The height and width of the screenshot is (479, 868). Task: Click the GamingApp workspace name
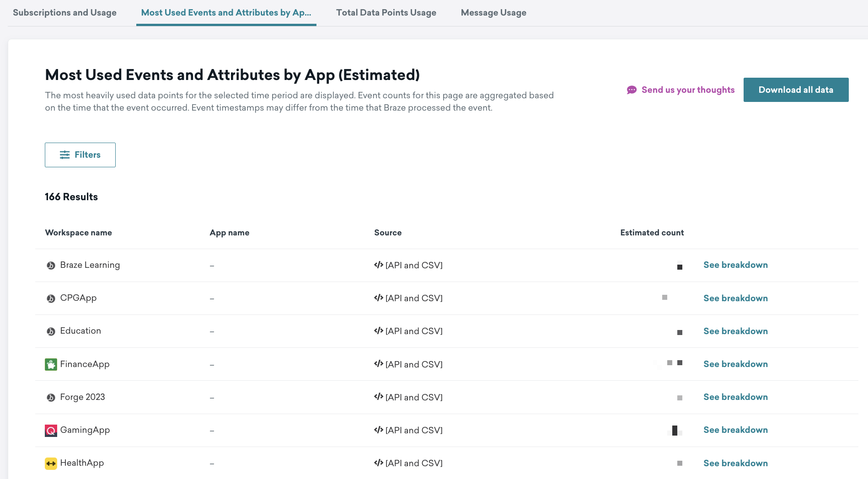tap(85, 430)
